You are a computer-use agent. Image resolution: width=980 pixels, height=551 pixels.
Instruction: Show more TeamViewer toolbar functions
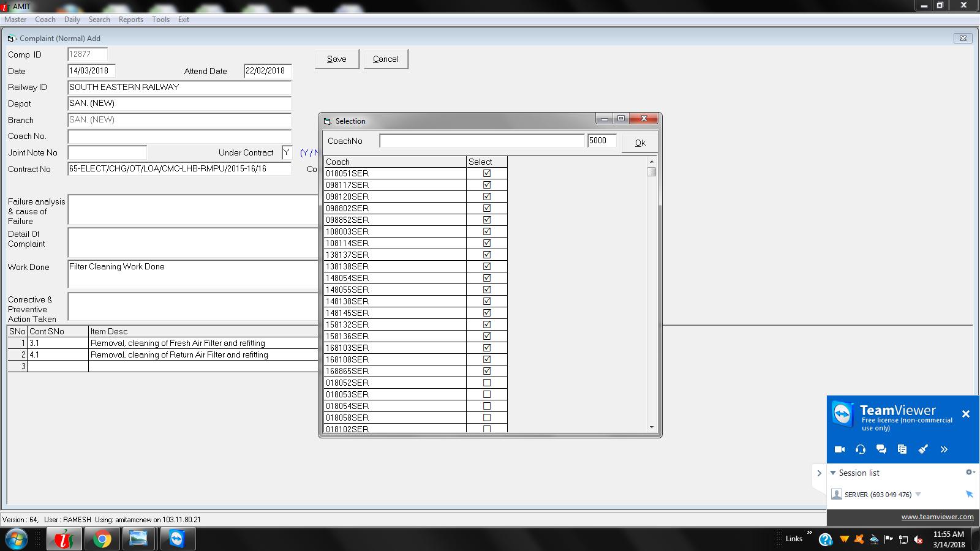click(944, 449)
